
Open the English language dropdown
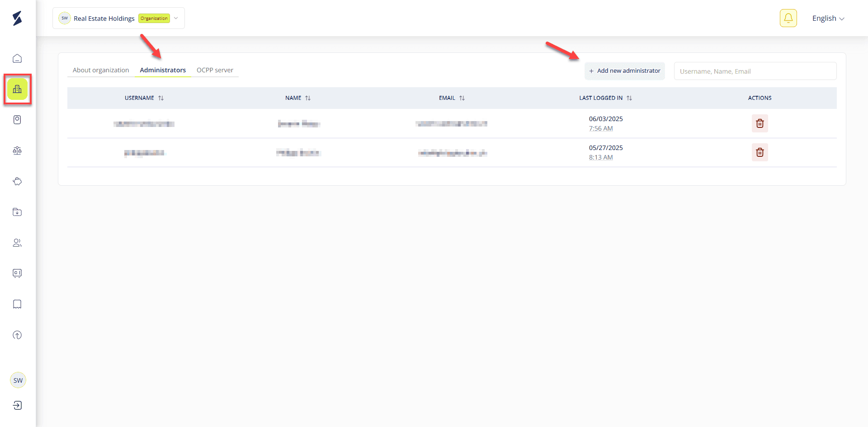[828, 19]
